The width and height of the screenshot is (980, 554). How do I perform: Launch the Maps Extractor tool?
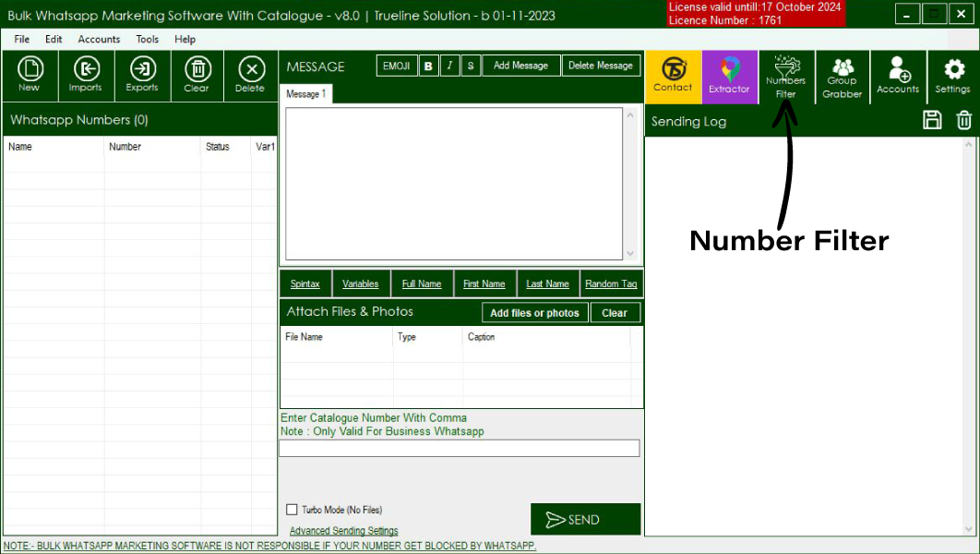pos(729,77)
